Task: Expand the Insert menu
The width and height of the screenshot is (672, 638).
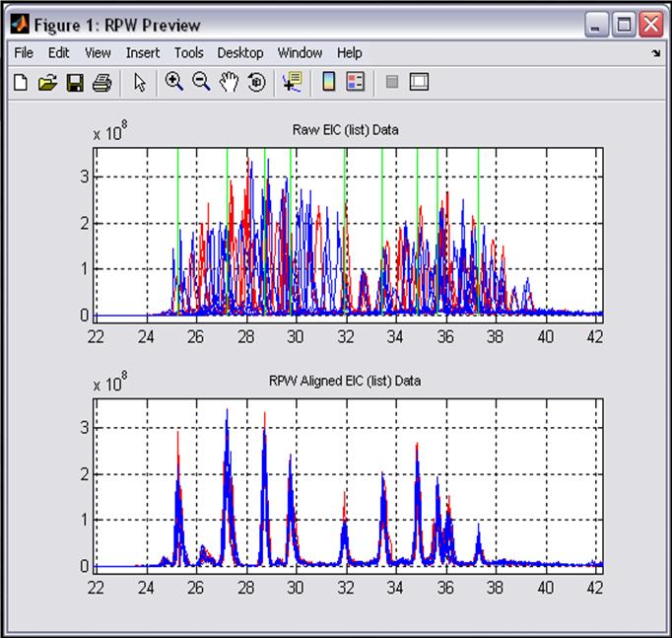Action: click(x=142, y=53)
